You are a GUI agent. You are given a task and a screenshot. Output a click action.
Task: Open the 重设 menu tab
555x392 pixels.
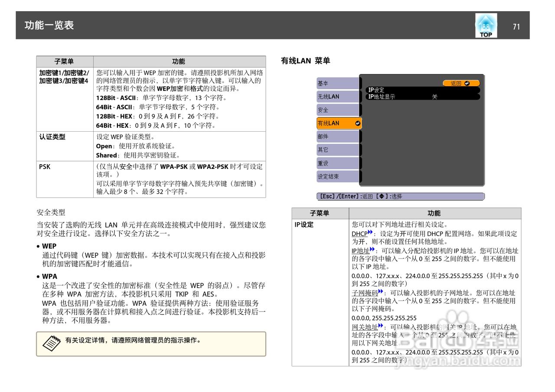coord(338,163)
